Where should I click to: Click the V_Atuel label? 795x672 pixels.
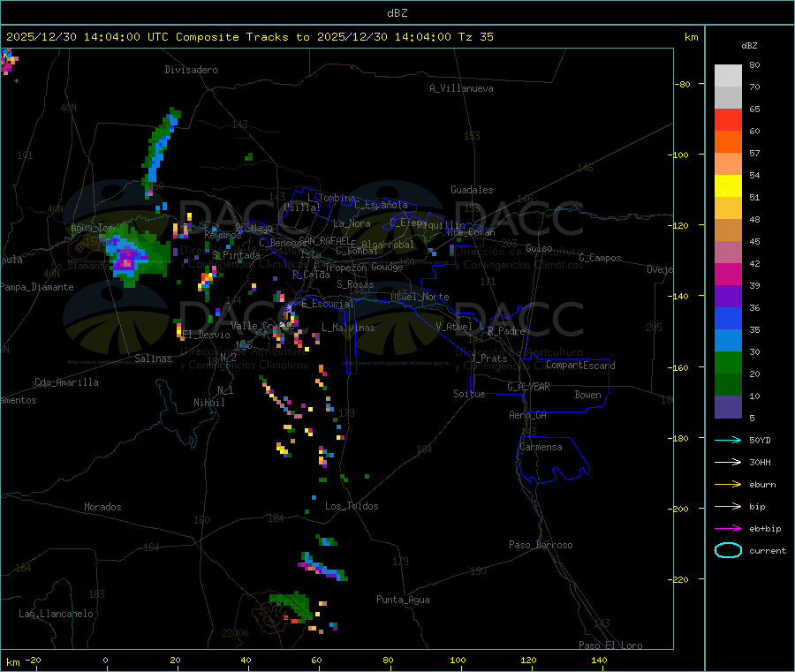pyautogui.click(x=454, y=327)
